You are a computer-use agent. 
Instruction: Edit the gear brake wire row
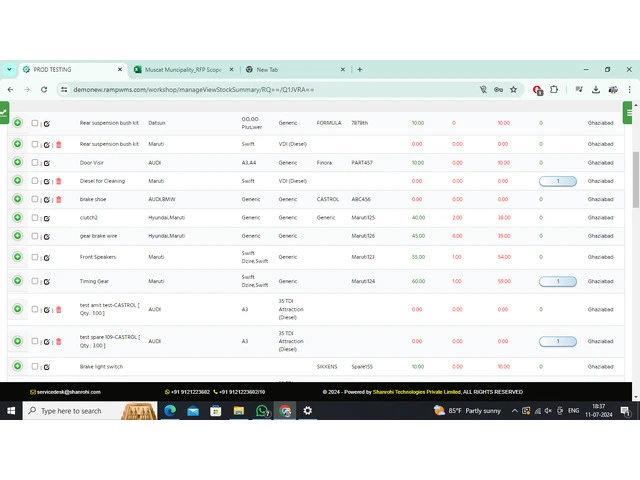[x=46, y=237]
